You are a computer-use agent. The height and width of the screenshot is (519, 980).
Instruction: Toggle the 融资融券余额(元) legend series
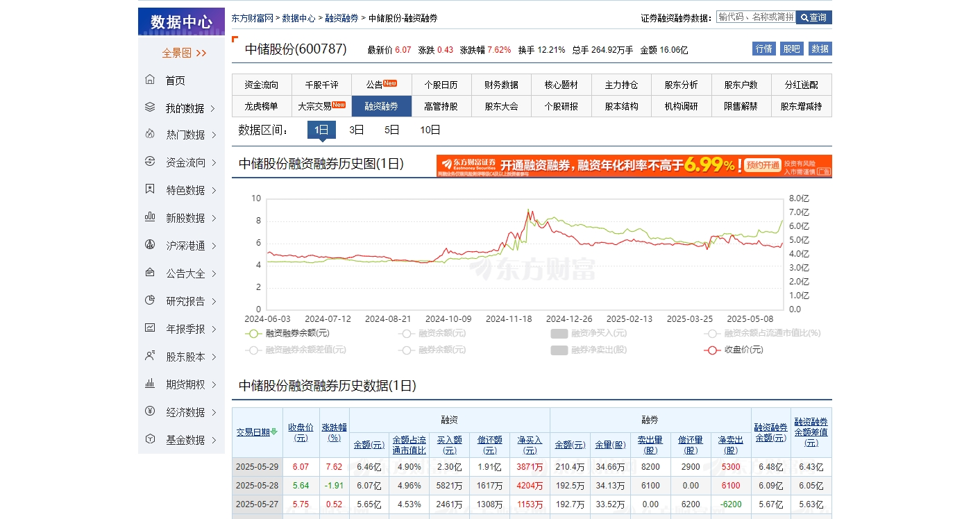pyautogui.click(x=287, y=333)
